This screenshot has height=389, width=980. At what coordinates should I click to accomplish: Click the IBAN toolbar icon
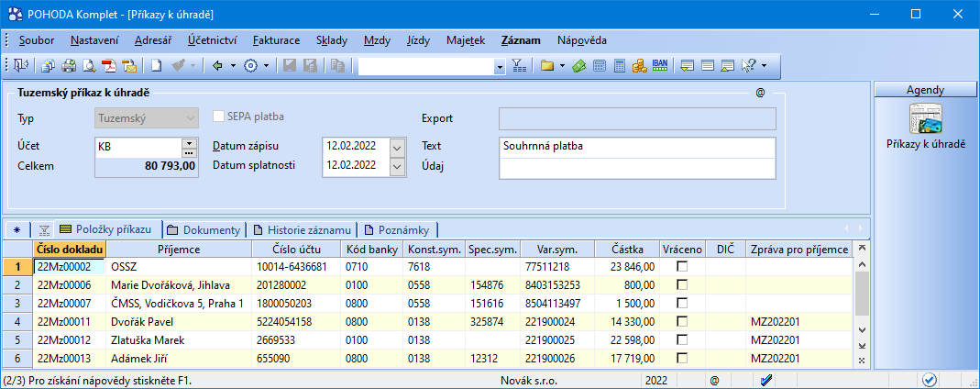[x=660, y=66]
